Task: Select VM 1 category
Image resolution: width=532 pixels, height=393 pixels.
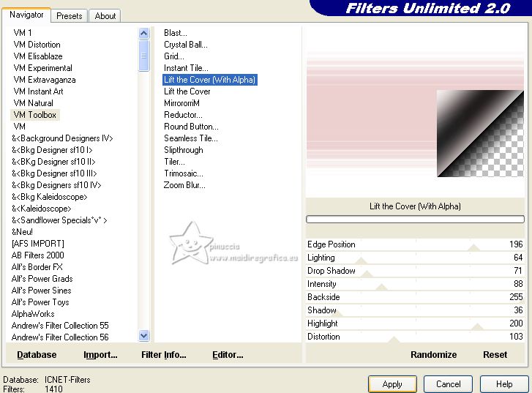Action: pyautogui.click(x=23, y=33)
